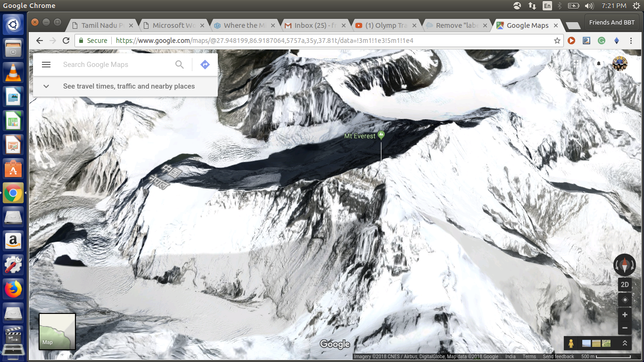Screen dimensions: 644x362
Task: Open System Settings from the dock
Action: pos(13,265)
